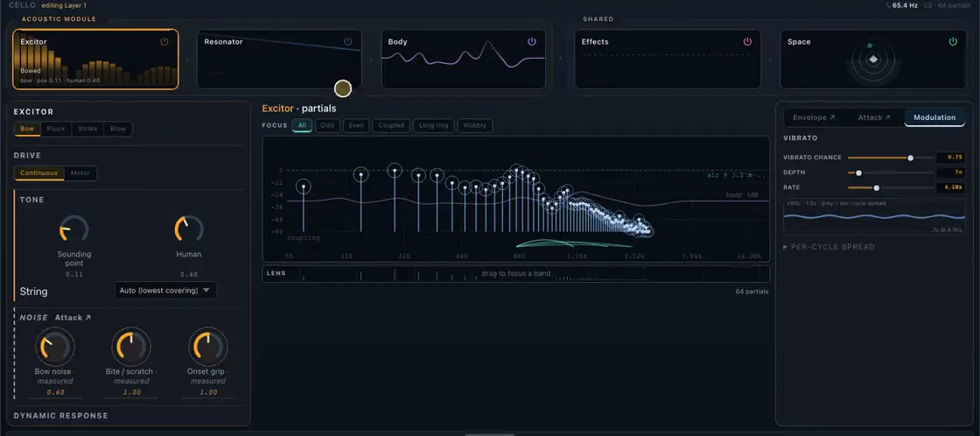Select the Excitor module card
Viewport: 980px width, 436px height.
pyautogui.click(x=95, y=60)
